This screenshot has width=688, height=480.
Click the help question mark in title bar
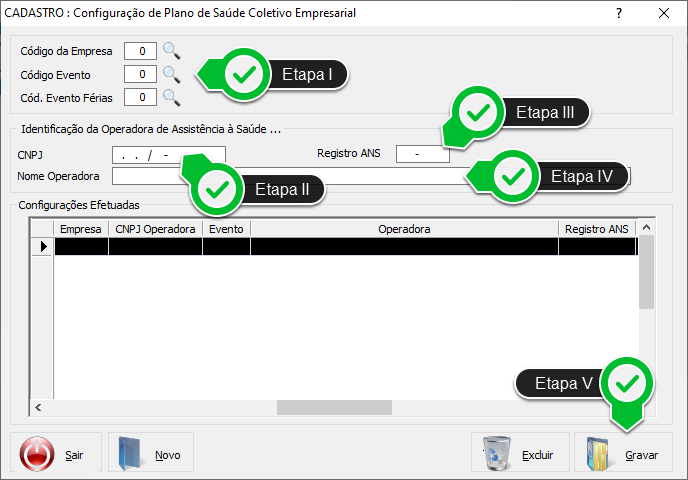(619, 14)
